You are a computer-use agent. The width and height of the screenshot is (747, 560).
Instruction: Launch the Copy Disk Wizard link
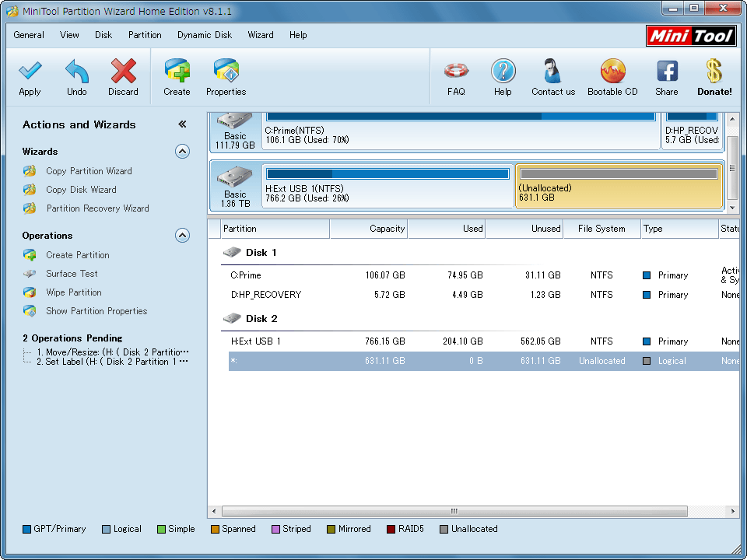81,190
